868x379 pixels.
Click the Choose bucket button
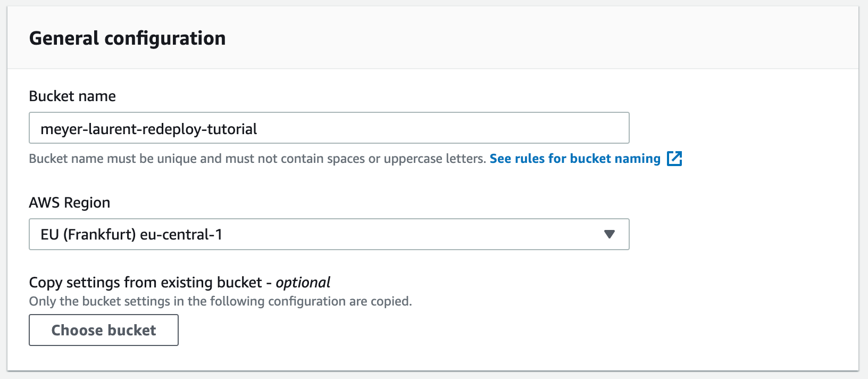pyautogui.click(x=104, y=330)
